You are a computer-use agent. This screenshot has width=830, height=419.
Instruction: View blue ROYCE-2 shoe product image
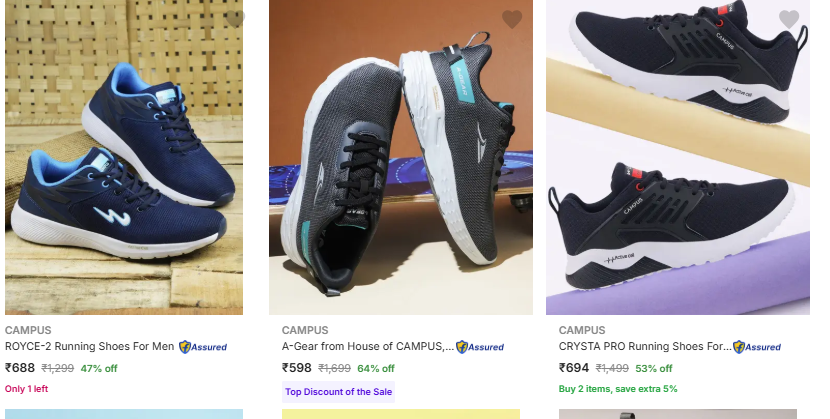click(124, 157)
